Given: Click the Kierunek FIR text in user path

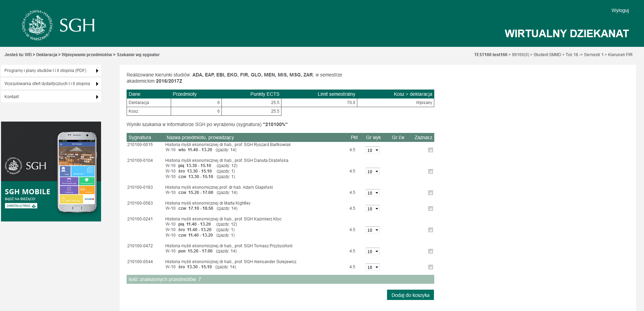Looking at the screenshot, I should tap(620, 55).
